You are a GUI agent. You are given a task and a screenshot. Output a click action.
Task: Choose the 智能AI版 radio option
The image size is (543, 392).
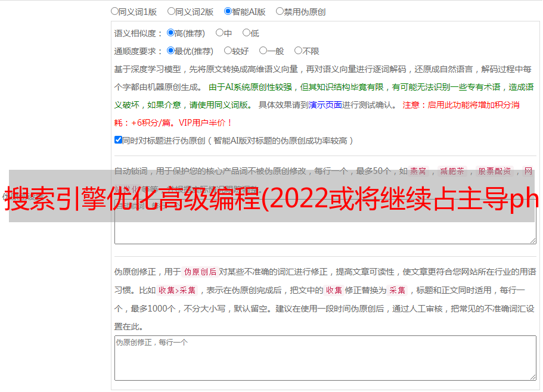pyautogui.click(x=228, y=11)
